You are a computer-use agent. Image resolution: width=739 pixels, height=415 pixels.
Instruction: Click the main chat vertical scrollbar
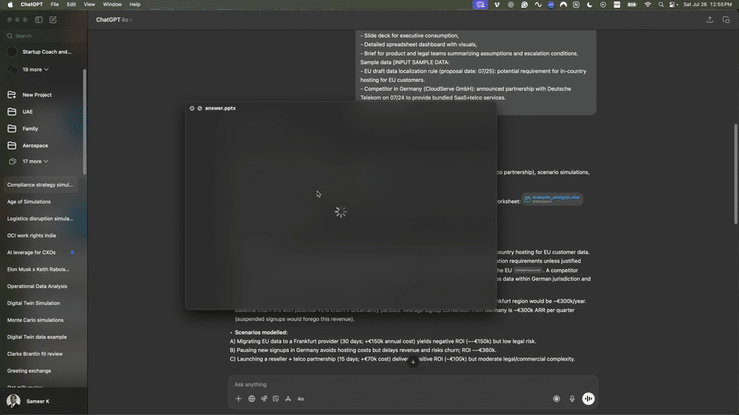tap(736, 174)
